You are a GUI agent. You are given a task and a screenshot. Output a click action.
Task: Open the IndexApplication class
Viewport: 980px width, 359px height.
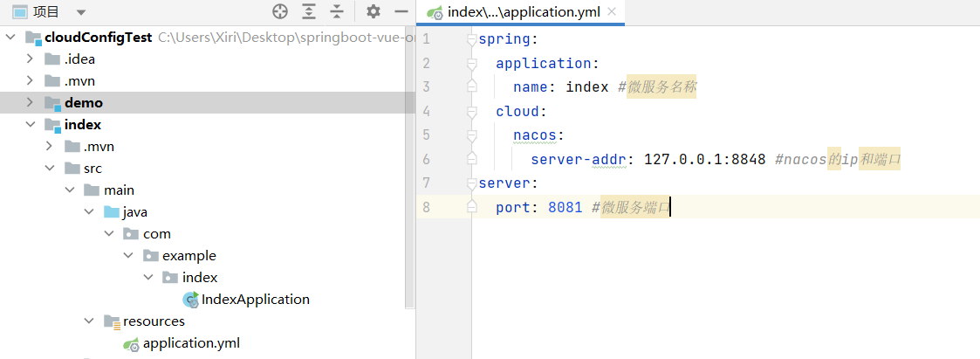255,300
